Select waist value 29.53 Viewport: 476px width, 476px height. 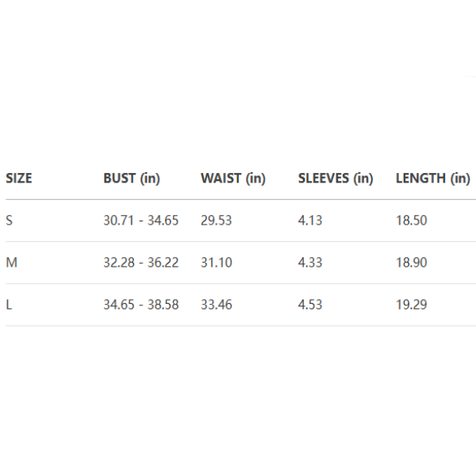click(217, 221)
